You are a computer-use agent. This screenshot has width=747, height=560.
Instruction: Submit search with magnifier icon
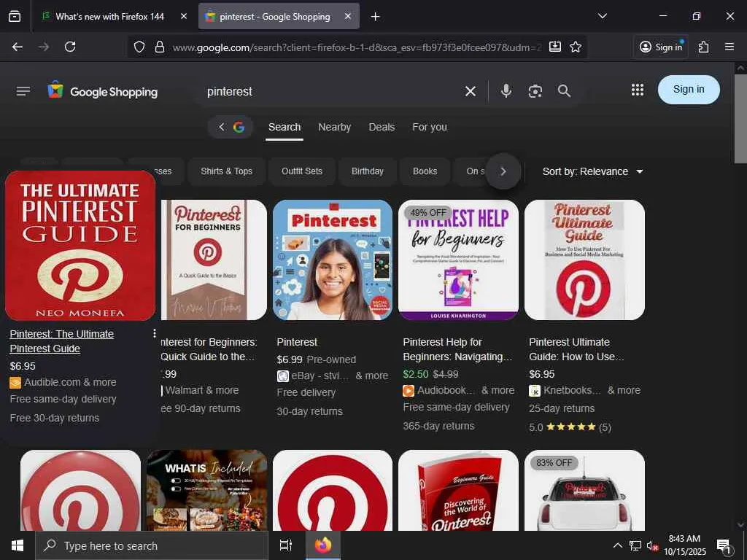564,91
